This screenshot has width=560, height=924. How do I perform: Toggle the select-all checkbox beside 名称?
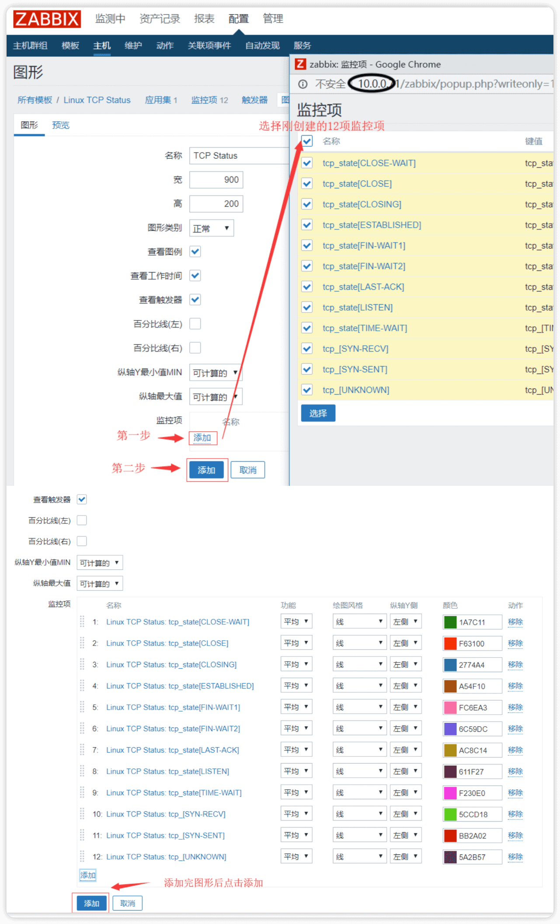307,141
